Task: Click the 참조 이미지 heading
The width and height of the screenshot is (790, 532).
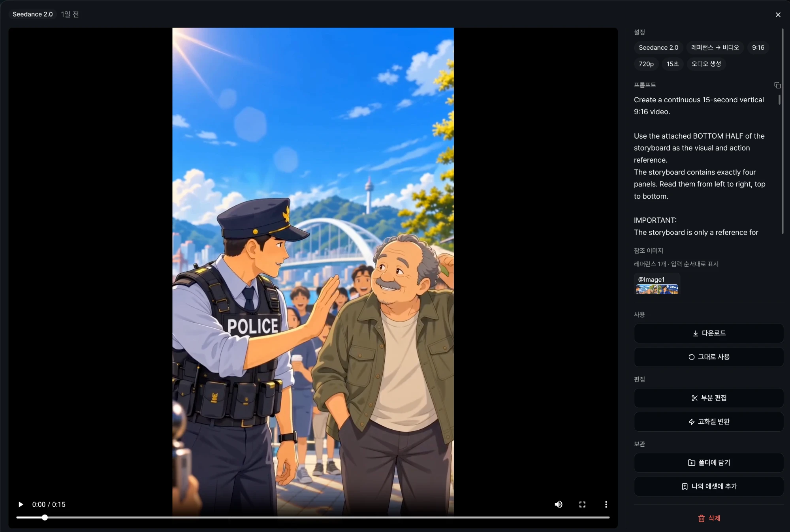Action: point(649,250)
